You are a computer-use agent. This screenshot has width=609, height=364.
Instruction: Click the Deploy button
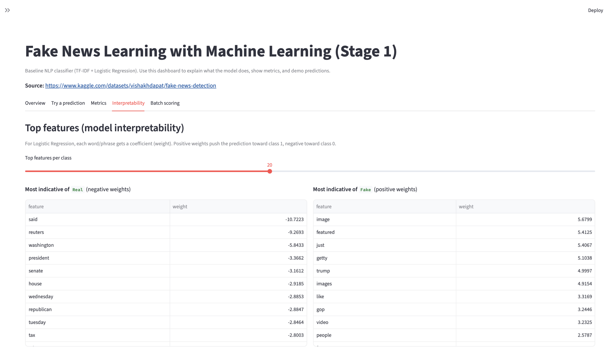click(595, 10)
